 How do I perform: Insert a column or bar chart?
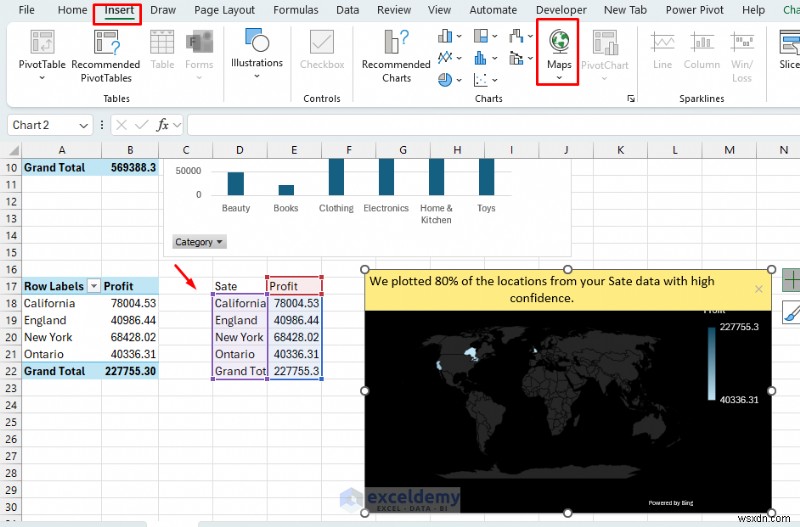[445, 36]
